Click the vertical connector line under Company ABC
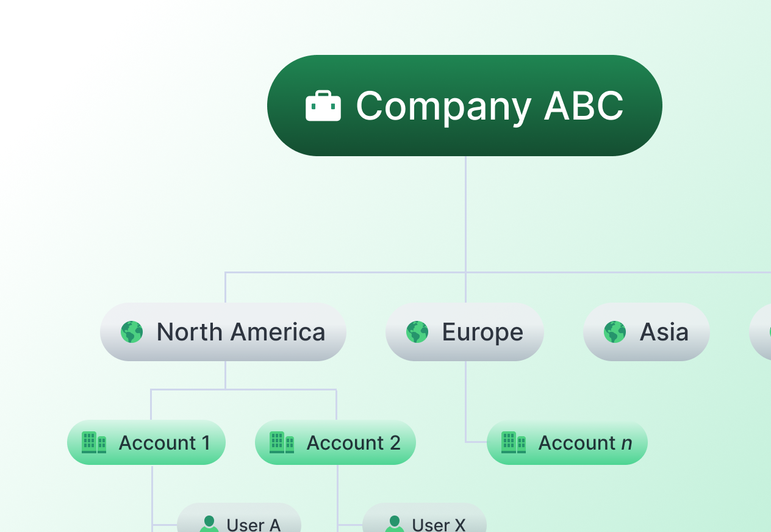The image size is (771, 532). point(466,214)
